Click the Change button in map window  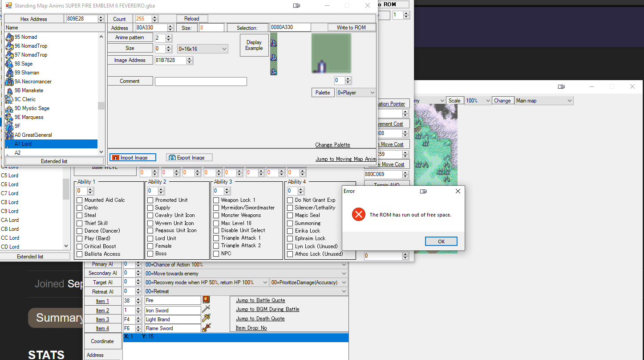pyautogui.click(x=502, y=101)
